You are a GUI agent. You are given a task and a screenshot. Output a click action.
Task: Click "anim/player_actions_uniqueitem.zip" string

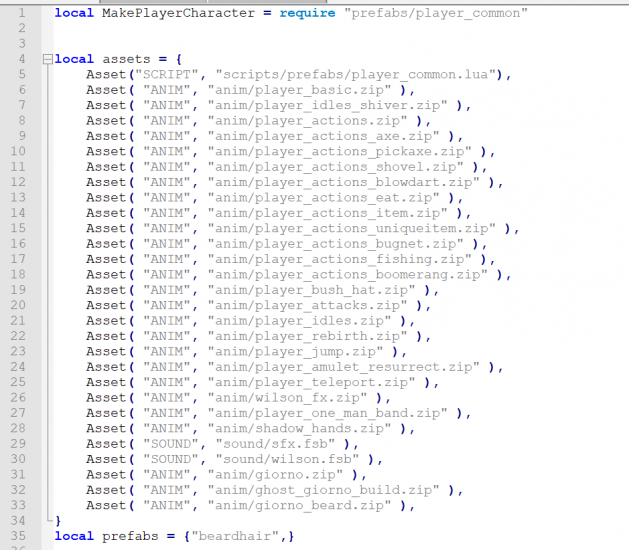tap(351, 228)
